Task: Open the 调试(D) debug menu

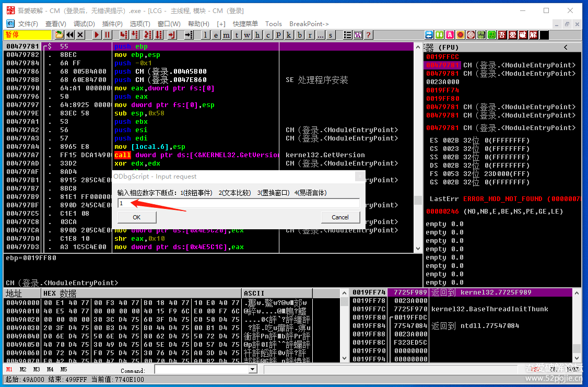Action: [x=84, y=24]
